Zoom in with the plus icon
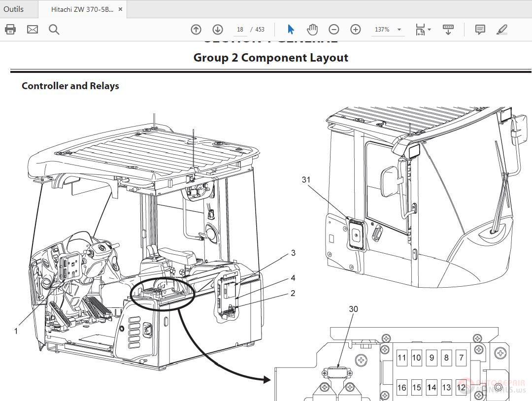Screen dimensions: 532x401 (x=356, y=30)
